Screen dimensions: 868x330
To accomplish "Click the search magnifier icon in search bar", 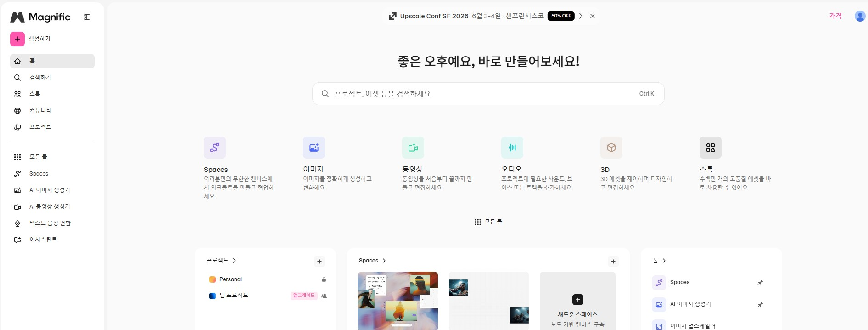I will 325,94.
